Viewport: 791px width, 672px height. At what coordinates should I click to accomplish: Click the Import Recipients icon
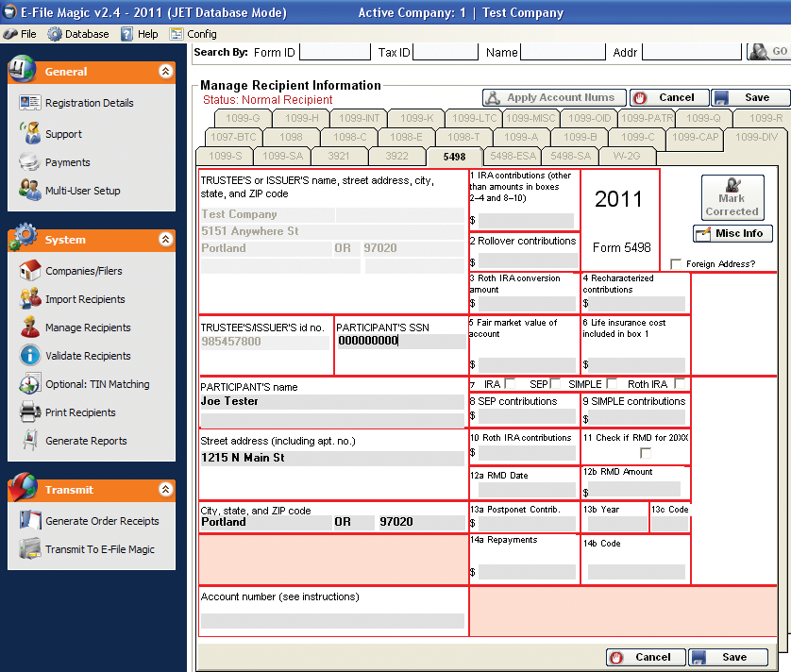tap(29, 299)
